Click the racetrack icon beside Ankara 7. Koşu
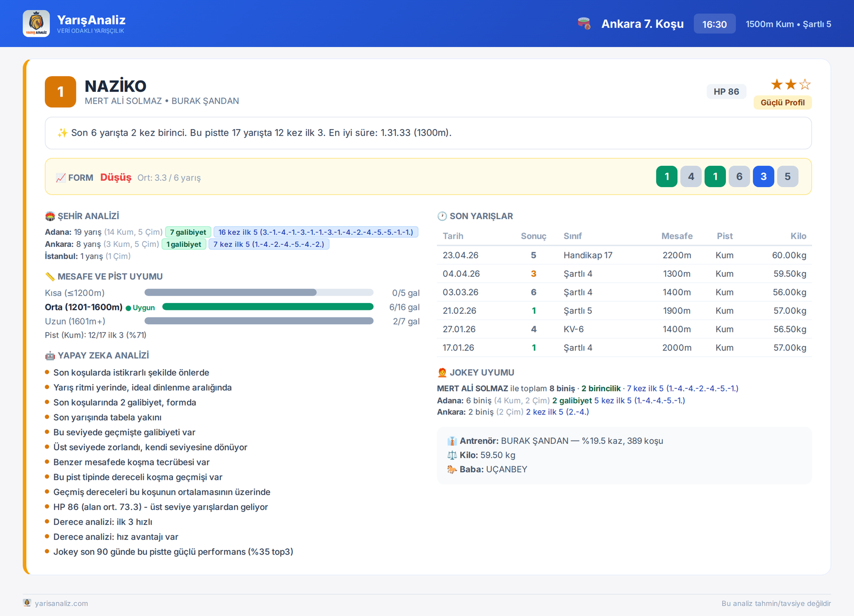854x616 pixels. pyautogui.click(x=584, y=23)
